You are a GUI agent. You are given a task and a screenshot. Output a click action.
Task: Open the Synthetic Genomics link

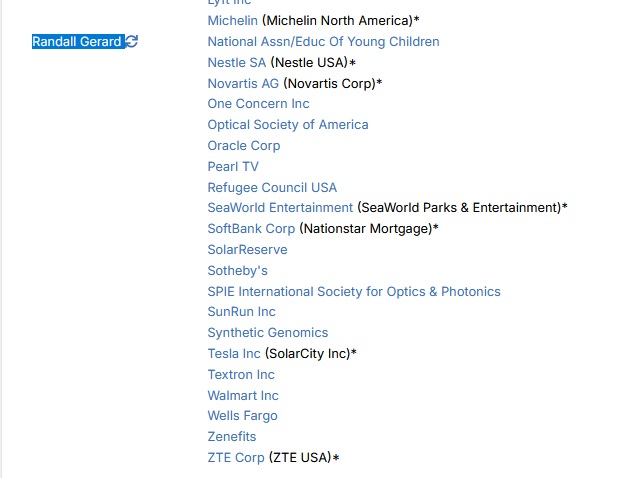point(268,333)
